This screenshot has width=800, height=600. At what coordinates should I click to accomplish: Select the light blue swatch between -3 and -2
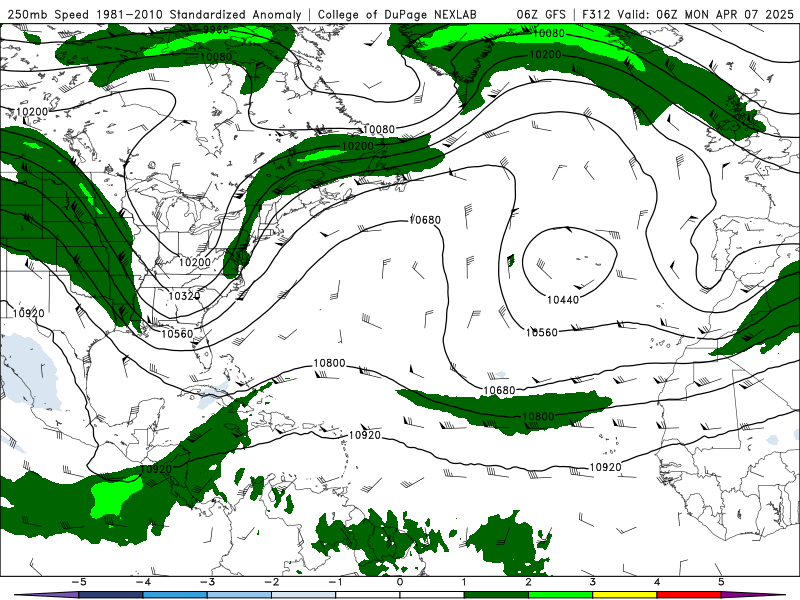239,595
